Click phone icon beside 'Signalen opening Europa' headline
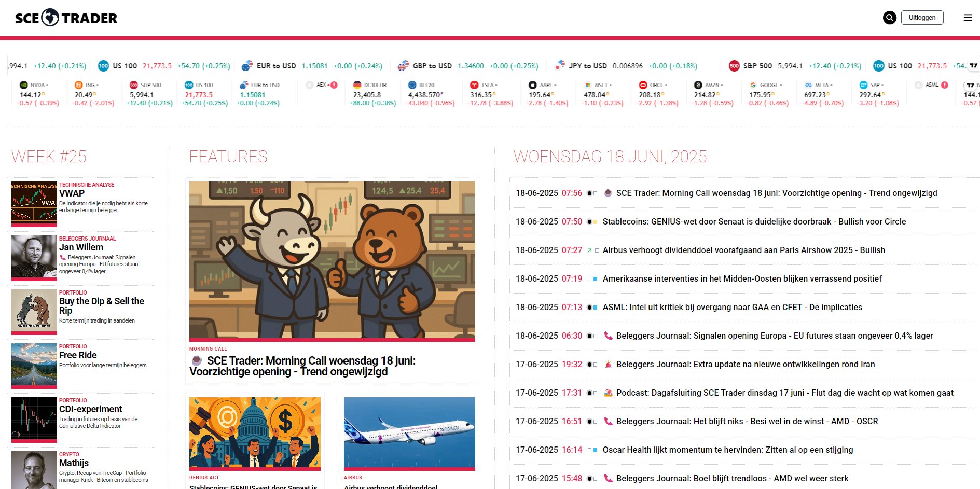 point(609,336)
